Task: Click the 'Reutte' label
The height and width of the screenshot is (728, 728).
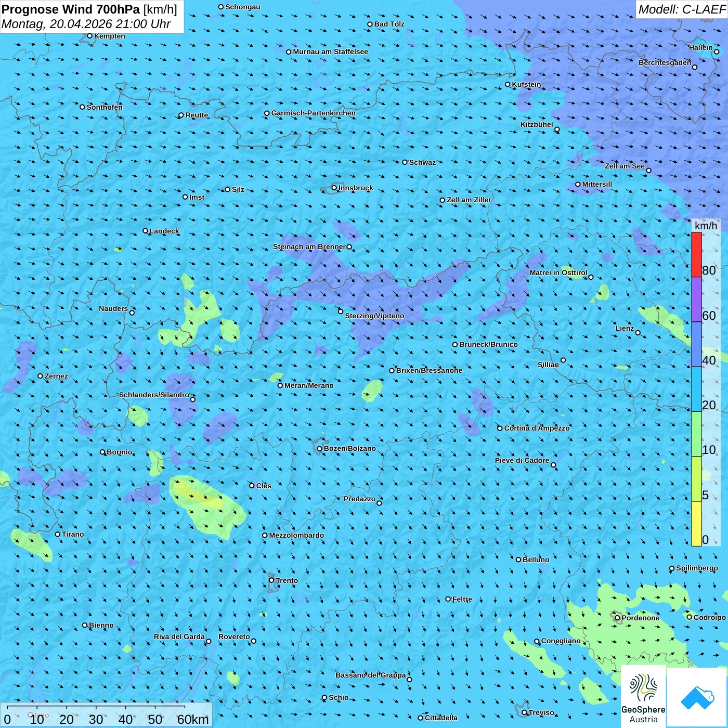Action: pos(197,115)
